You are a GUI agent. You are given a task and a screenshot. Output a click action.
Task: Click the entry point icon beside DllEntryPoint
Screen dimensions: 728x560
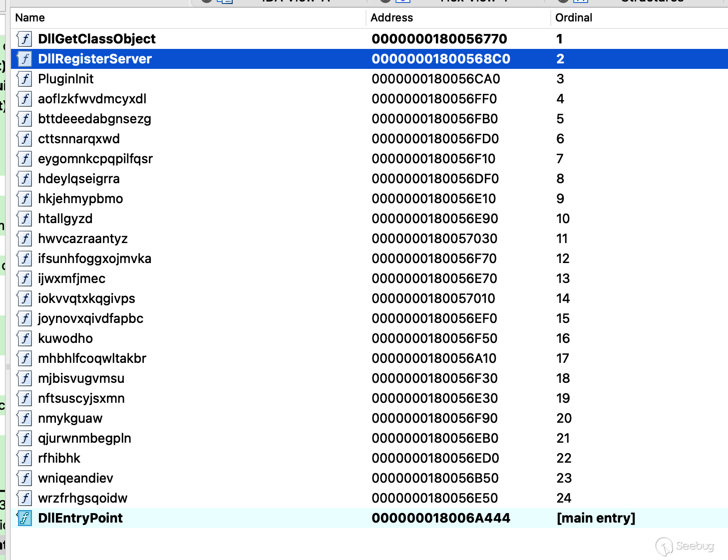[x=24, y=518]
